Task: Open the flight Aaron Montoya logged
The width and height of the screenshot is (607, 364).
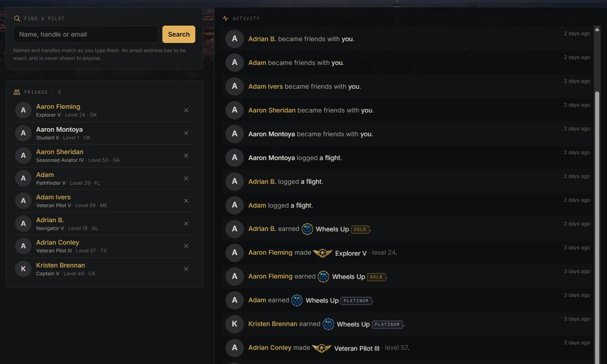Action: tap(330, 158)
